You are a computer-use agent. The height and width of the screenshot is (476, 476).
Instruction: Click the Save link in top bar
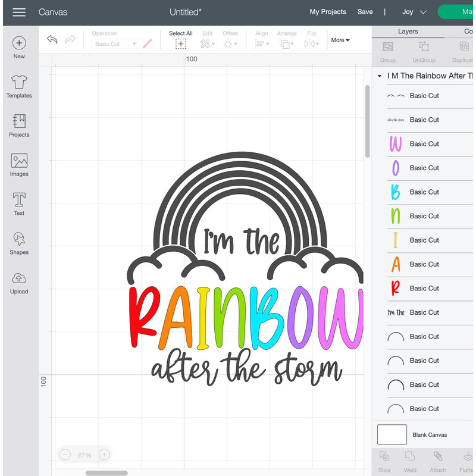[365, 11]
